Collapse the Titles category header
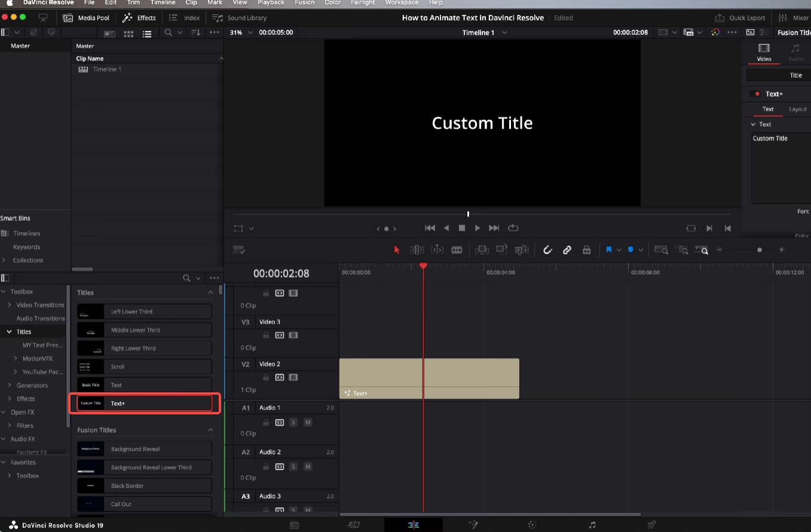This screenshot has width=811, height=532. pyautogui.click(x=210, y=292)
